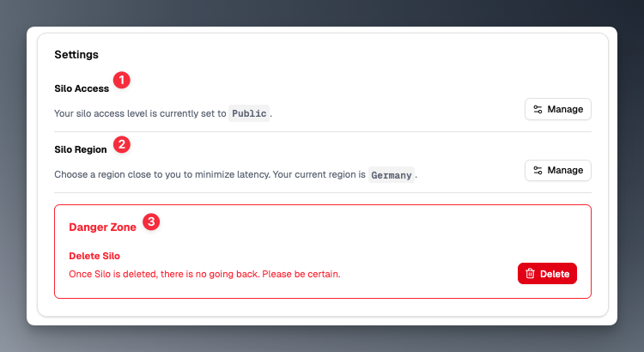Click the "no going back" warning text

(204, 274)
